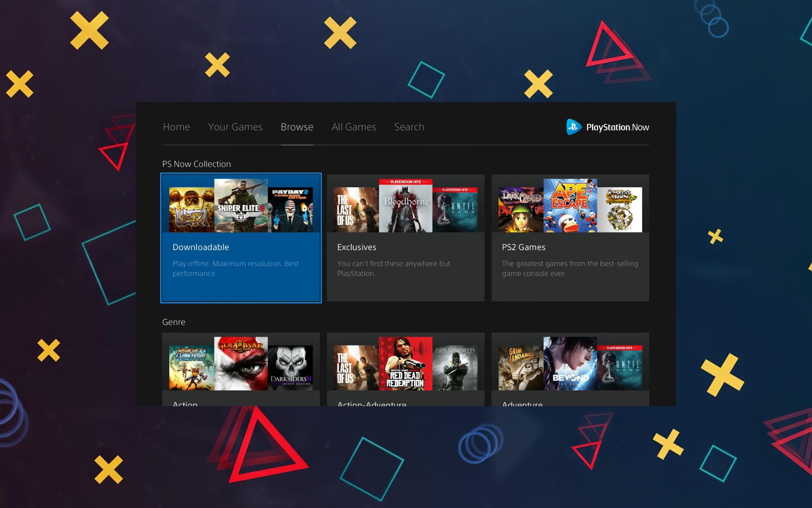Click the Home menu item
Screen dimensions: 812x508
pyautogui.click(x=176, y=127)
